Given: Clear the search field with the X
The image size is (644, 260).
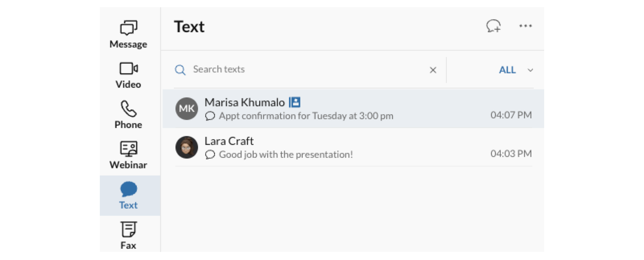Looking at the screenshot, I should click(433, 70).
